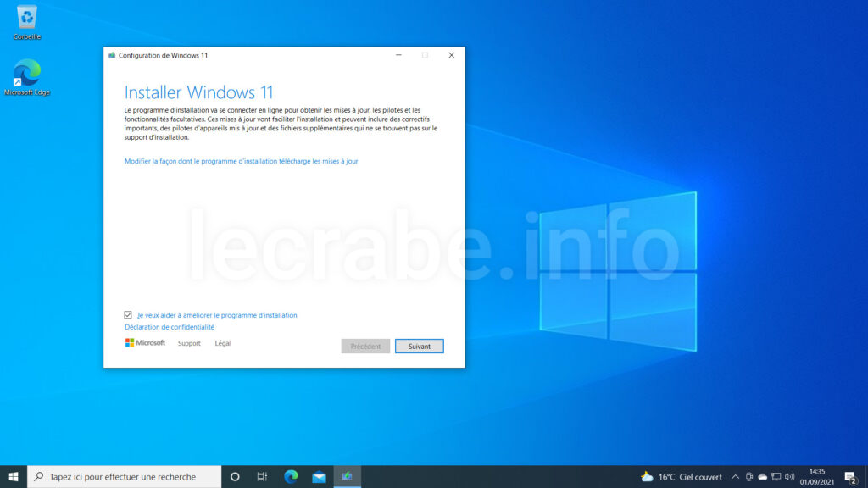Open the Corbeille from the desktop
Screen dimensions: 868x488
(x=26, y=17)
